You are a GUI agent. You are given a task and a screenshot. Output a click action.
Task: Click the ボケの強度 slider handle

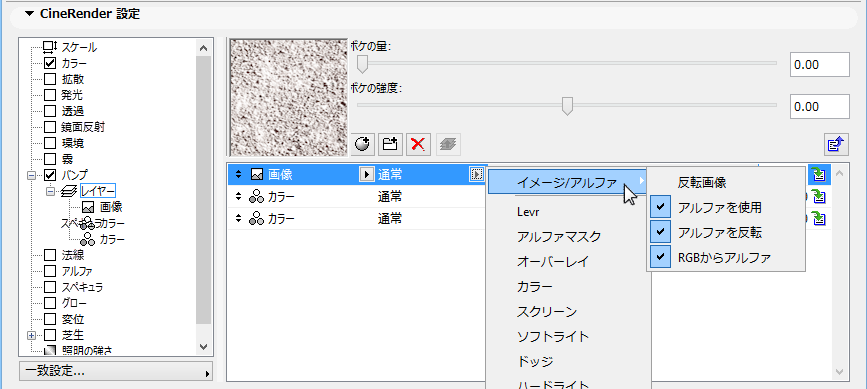(x=567, y=106)
